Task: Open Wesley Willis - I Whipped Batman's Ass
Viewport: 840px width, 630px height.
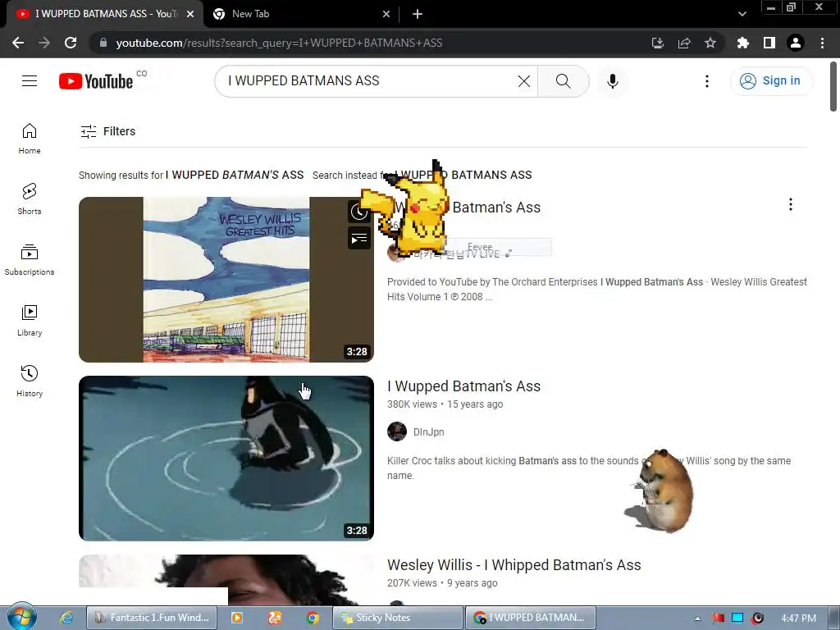Action: coord(514,565)
